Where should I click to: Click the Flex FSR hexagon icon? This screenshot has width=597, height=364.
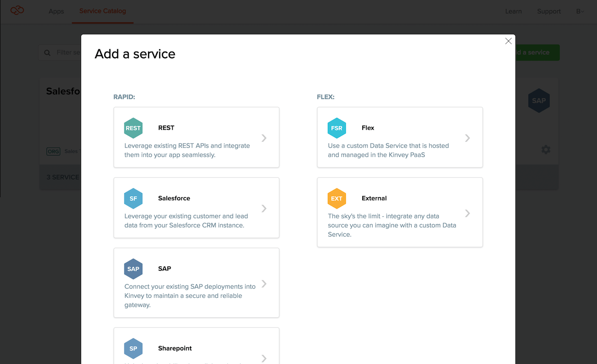click(337, 128)
